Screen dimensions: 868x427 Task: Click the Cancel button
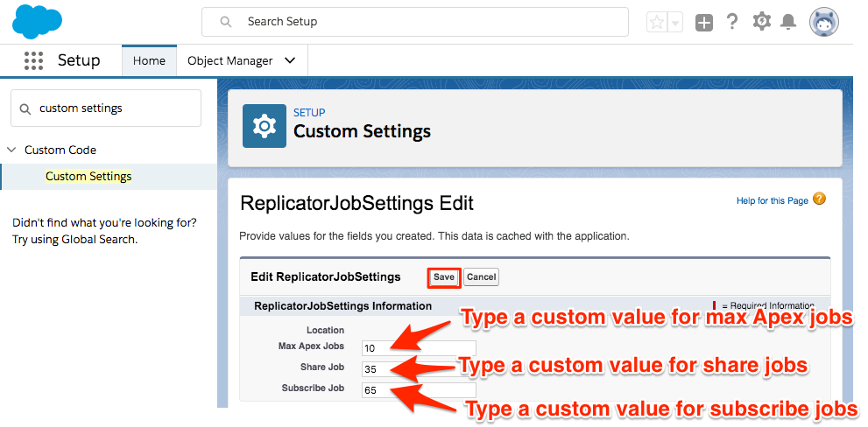tap(481, 277)
